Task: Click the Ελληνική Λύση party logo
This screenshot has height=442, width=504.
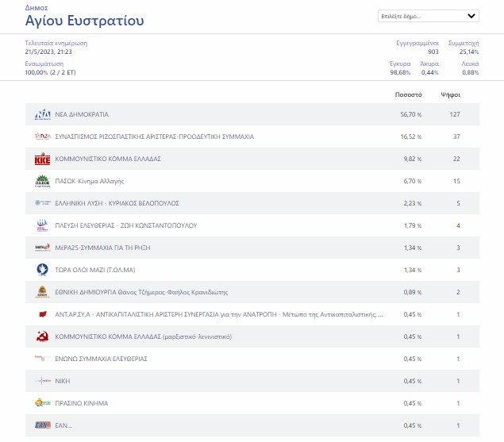Action: point(42,203)
